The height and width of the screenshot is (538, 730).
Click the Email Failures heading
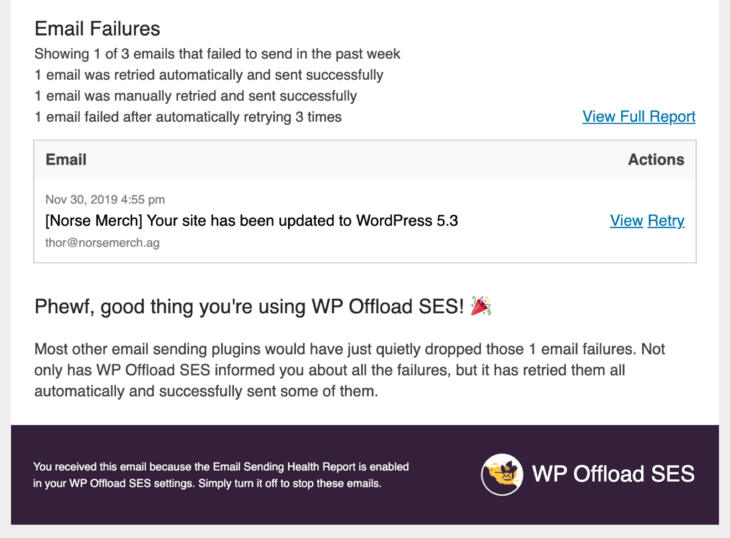[97, 29]
